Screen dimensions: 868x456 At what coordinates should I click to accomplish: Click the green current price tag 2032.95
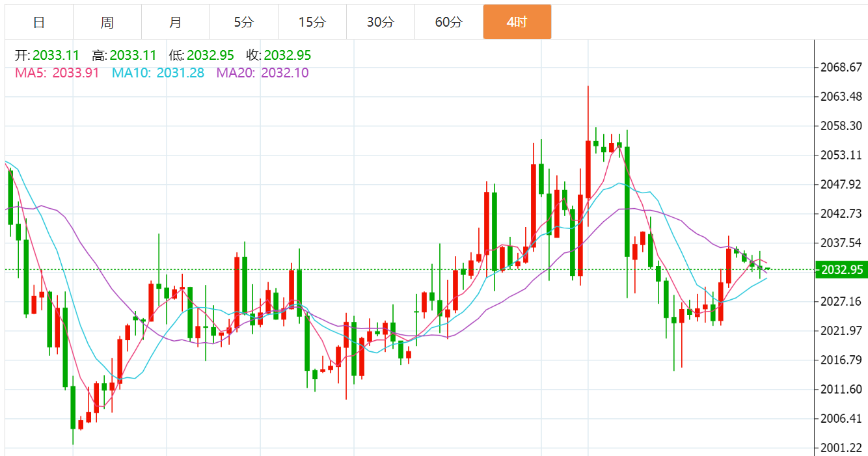(841, 269)
